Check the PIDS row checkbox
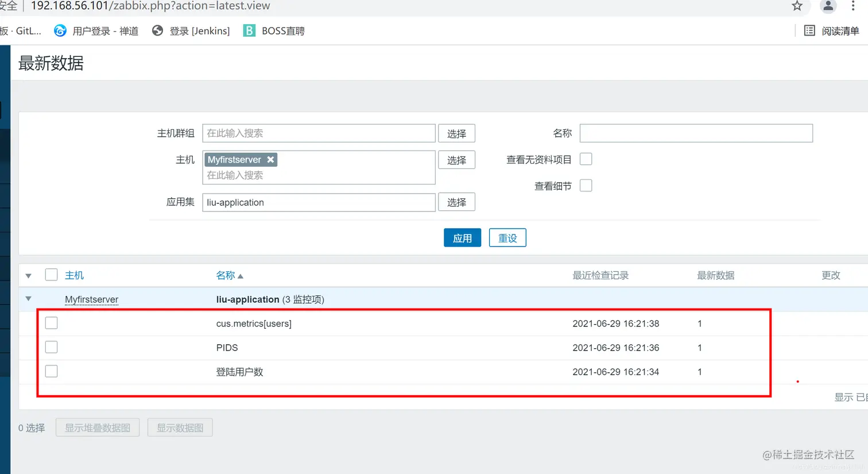The width and height of the screenshot is (868, 474). [x=51, y=347]
